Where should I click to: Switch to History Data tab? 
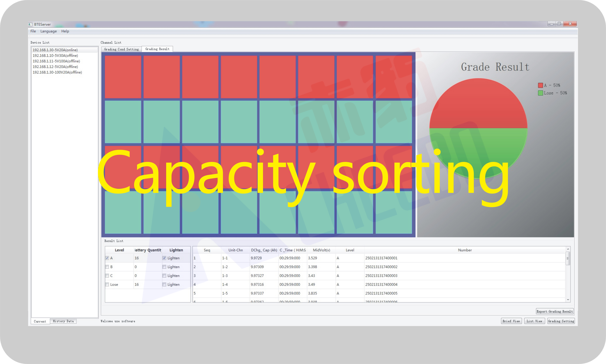coord(63,321)
